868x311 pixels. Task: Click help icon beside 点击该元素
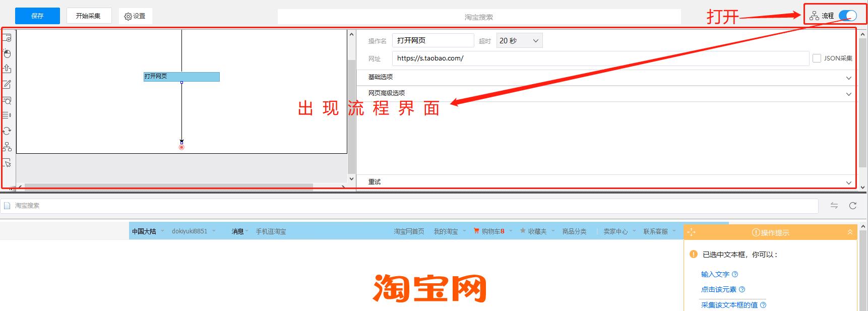pyautogui.click(x=742, y=289)
